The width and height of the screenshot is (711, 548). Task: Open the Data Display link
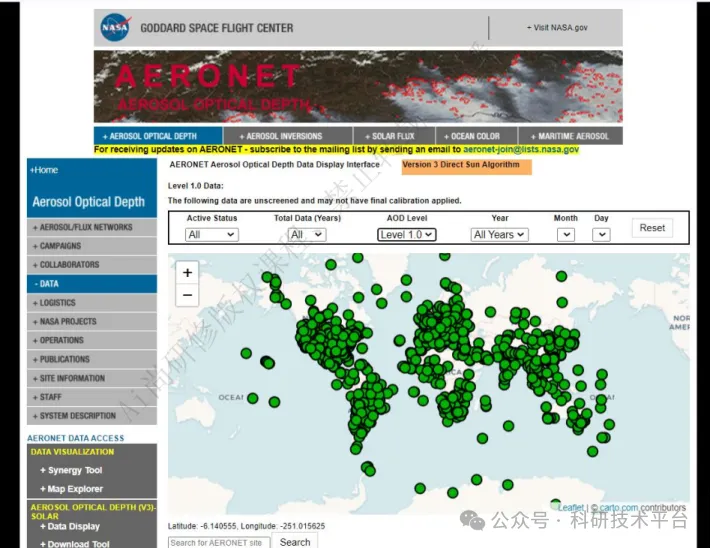click(x=70, y=526)
